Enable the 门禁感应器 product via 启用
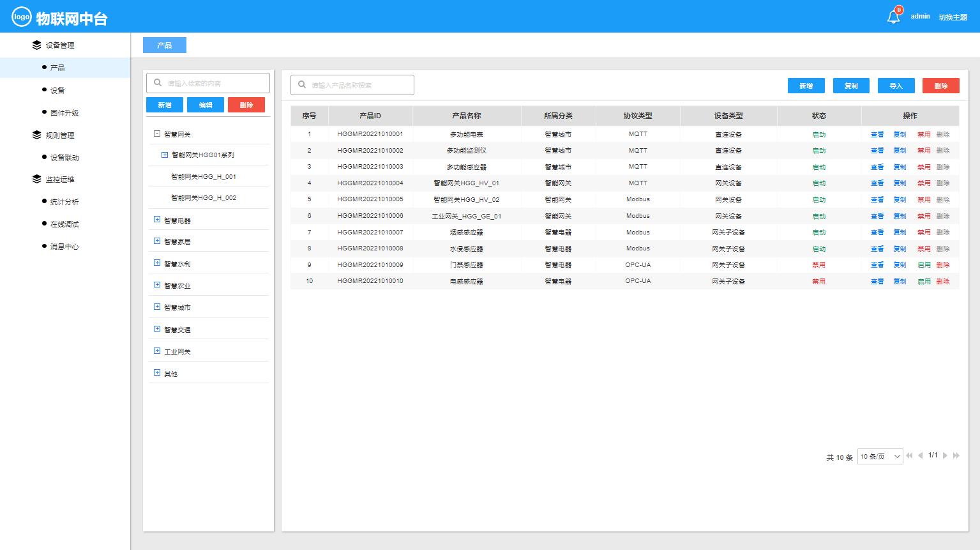This screenshot has height=550, width=980. [923, 264]
